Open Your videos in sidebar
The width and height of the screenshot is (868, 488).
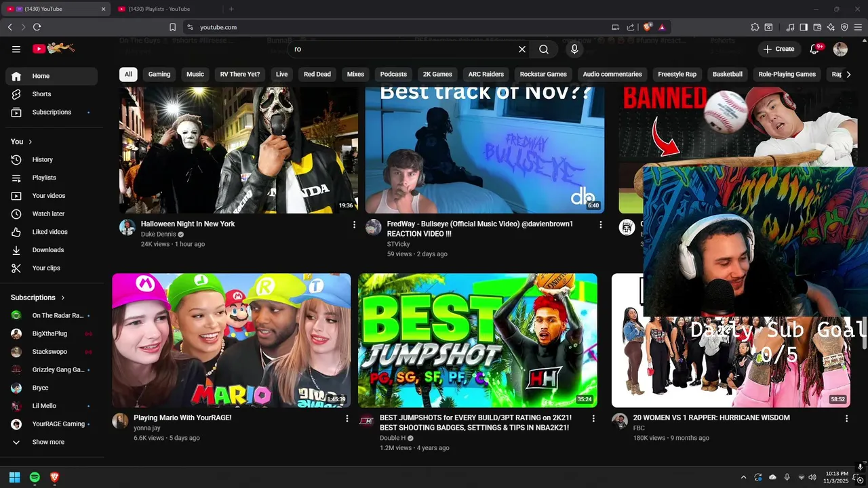[x=52, y=196]
